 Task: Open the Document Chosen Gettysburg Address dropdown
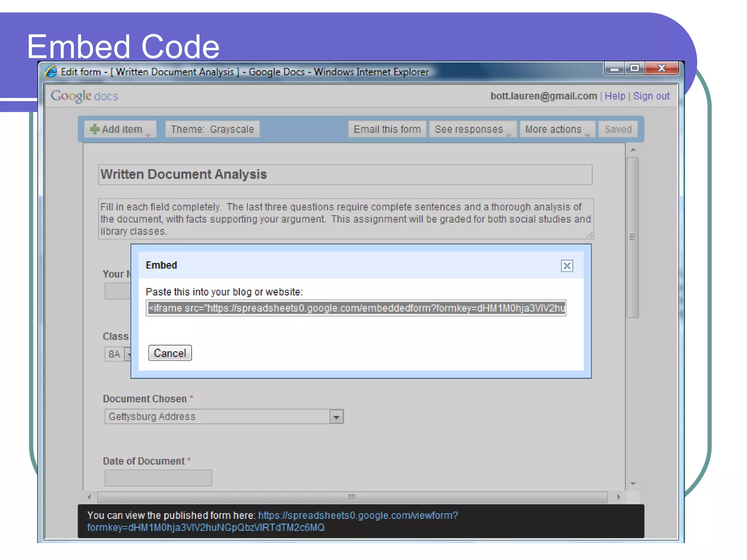[224, 416]
